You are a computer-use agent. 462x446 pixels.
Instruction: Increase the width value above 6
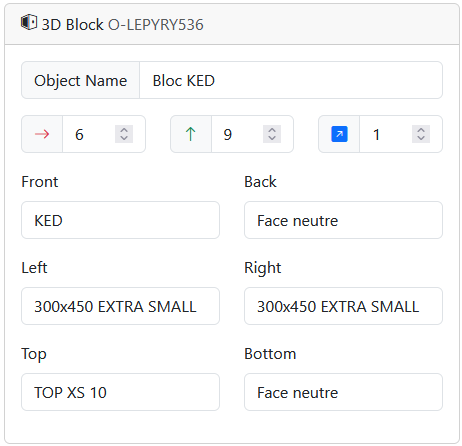[124, 130]
